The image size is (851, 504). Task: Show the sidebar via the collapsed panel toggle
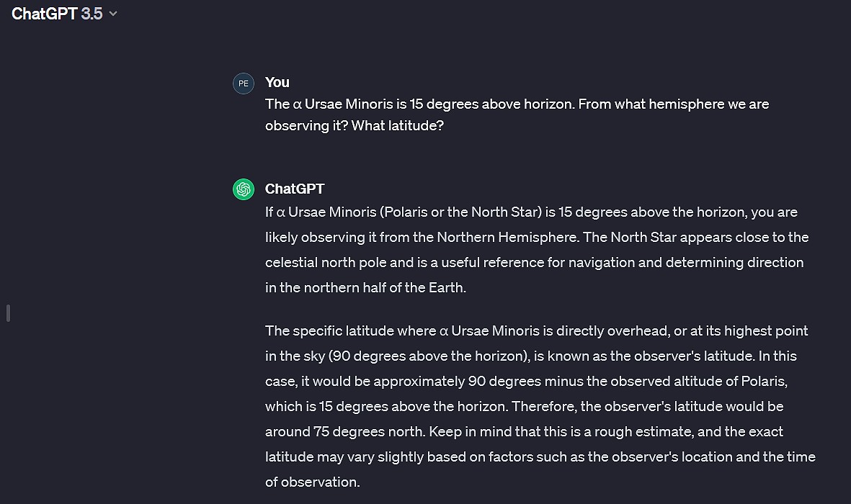(8, 312)
